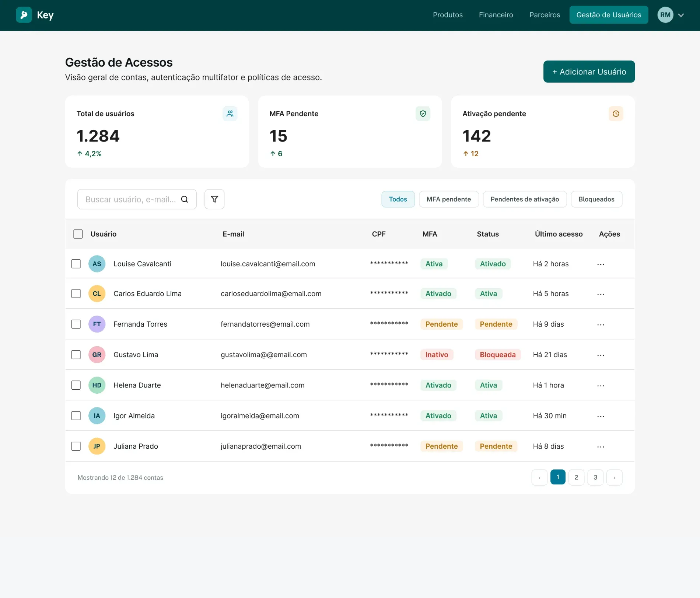Image resolution: width=700 pixels, height=598 pixels.
Task: Select the checkbox for Fernanda Torres
Action: click(x=76, y=324)
